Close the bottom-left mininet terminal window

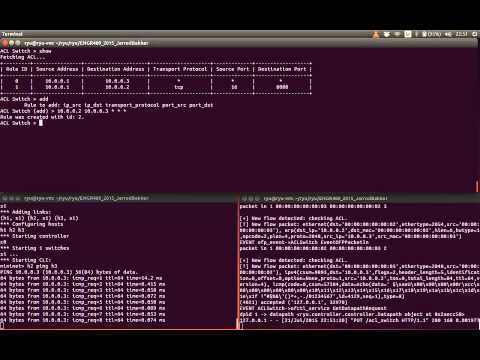click(x=5, y=198)
